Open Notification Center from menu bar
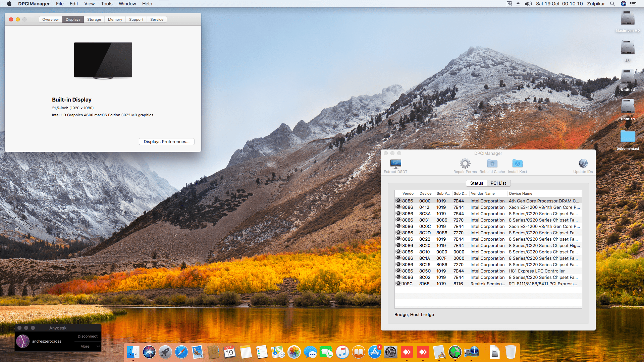Screen dimensions: 644x362 click(x=633, y=4)
